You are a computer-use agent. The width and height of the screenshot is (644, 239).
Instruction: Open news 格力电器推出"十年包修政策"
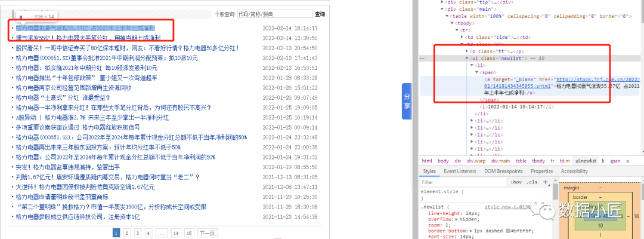[86, 78]
